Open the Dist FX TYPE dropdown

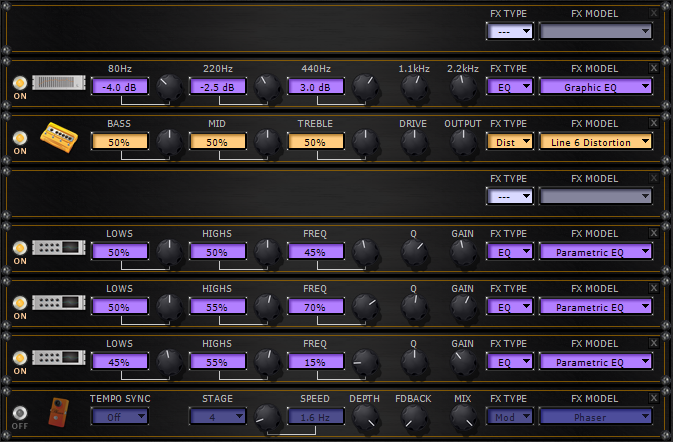point(510,142)
